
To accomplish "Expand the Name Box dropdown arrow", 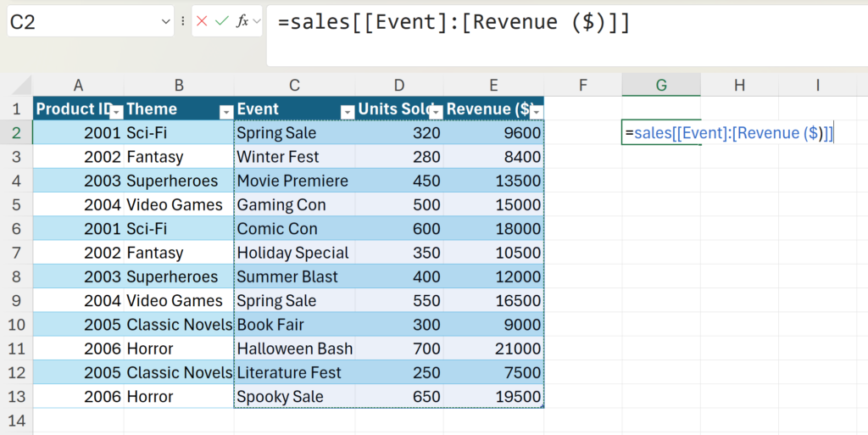I will 165,22.
